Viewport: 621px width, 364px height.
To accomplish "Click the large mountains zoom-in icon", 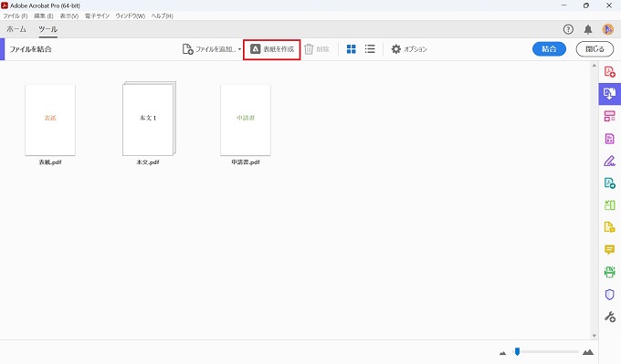I will click(x=588, y=352).
